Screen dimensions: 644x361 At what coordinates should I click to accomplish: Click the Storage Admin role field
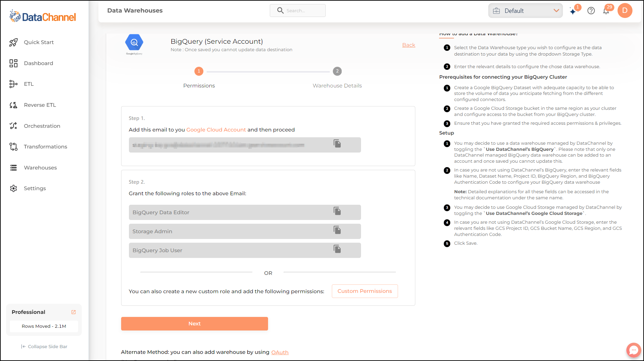(245, 232)
